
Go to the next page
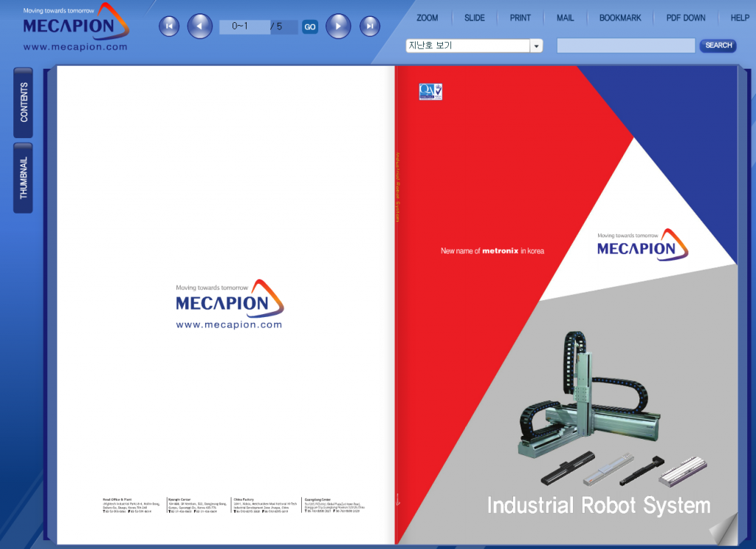(x=338, y=26)
